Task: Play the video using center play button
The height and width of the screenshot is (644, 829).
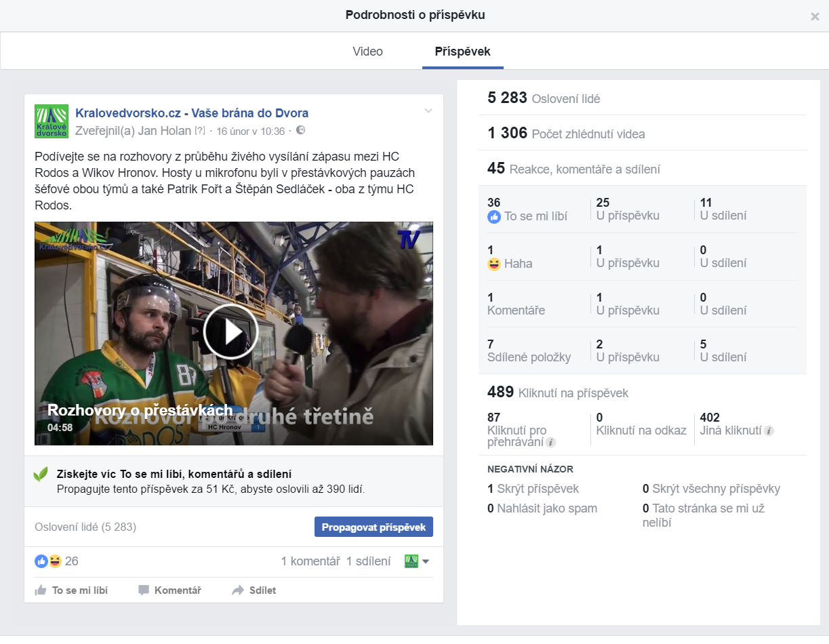Action: point(231,332)
